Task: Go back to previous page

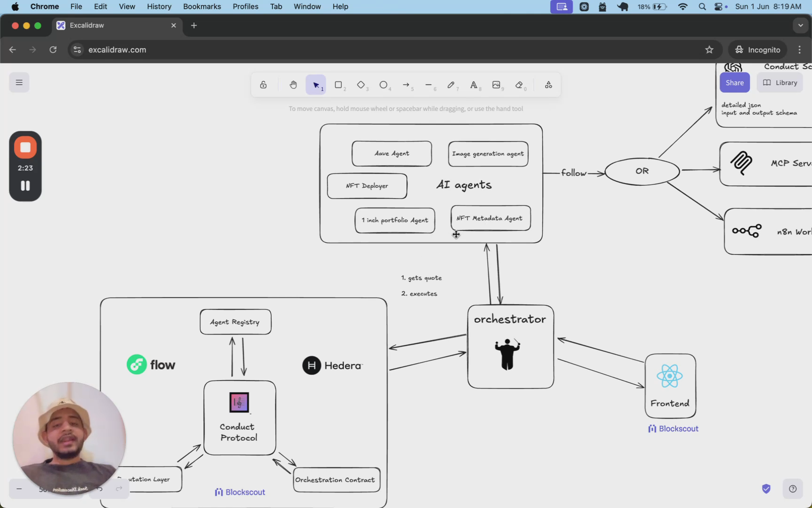Action: pos(12,50)
